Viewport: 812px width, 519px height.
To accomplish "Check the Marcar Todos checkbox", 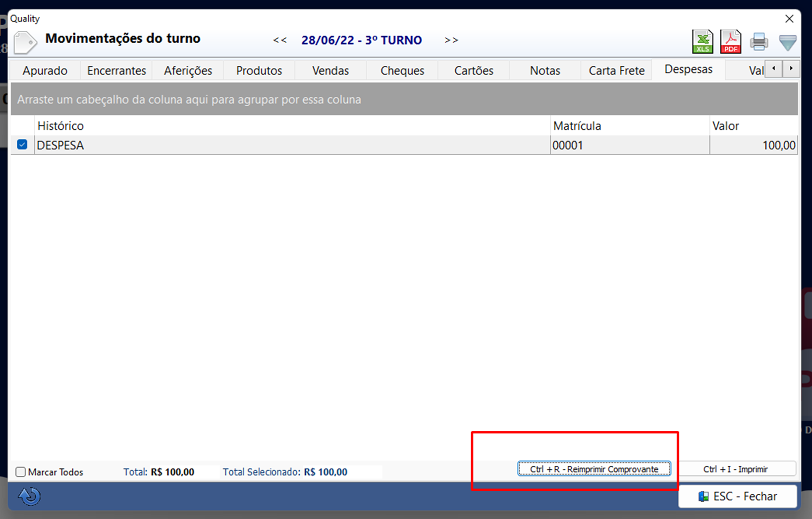I will (x=20, y=472).
